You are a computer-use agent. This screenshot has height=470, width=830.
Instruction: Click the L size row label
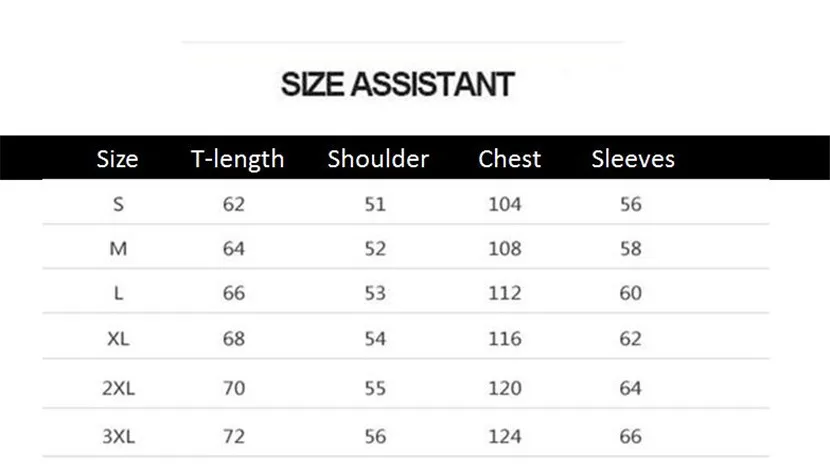(119, 293)
